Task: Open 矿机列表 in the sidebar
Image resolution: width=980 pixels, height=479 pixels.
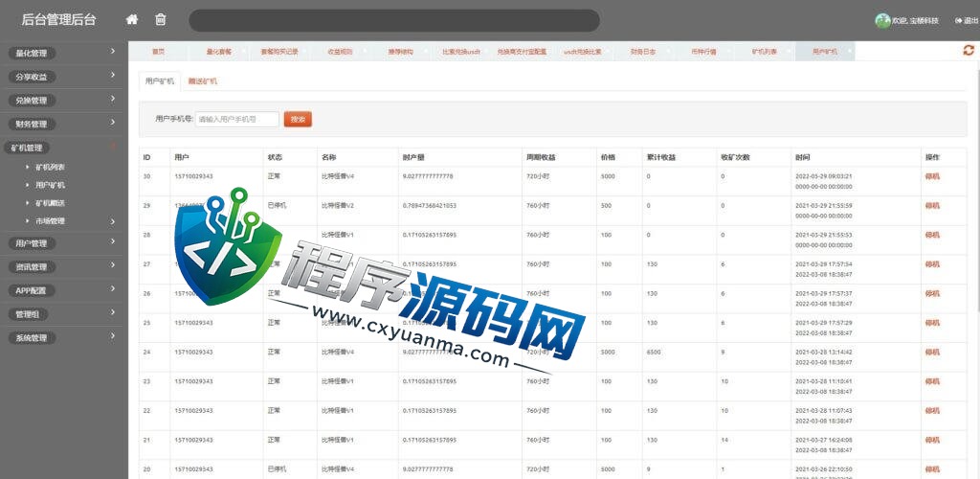Action: click(50, 167)
